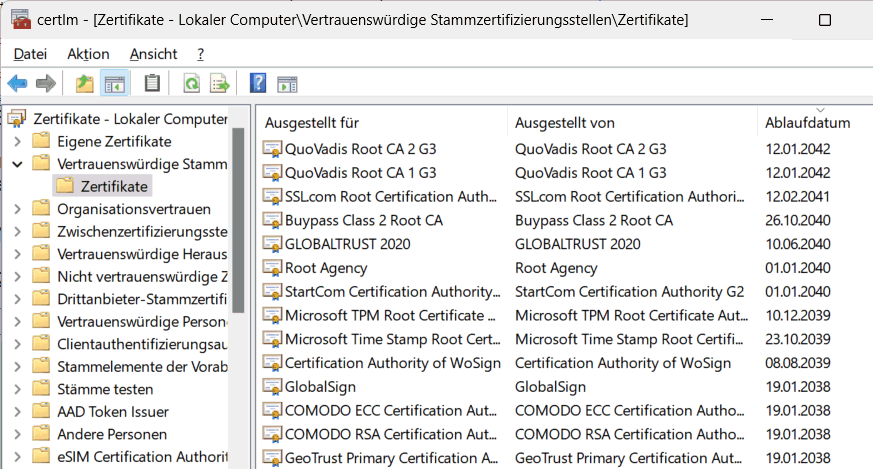Export the list using toolbar icon
The width and height of the screenshot is (873, 469).
coord(220,84)
